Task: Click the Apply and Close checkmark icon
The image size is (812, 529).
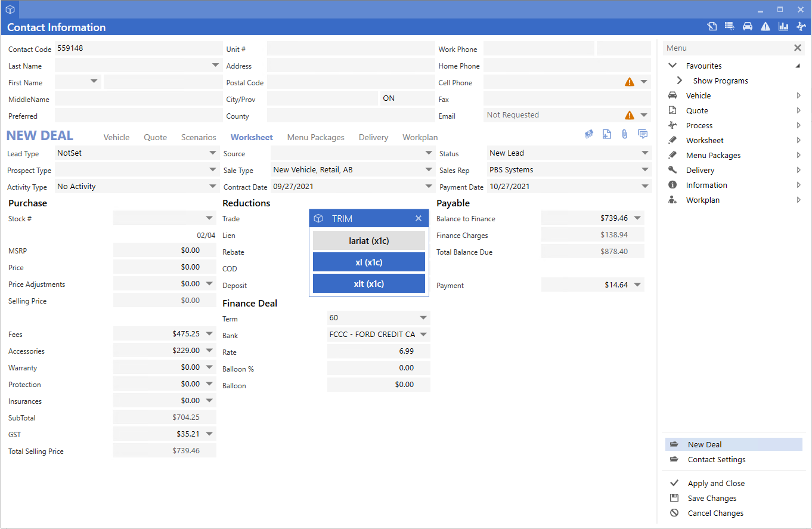Action: [674, 483]
